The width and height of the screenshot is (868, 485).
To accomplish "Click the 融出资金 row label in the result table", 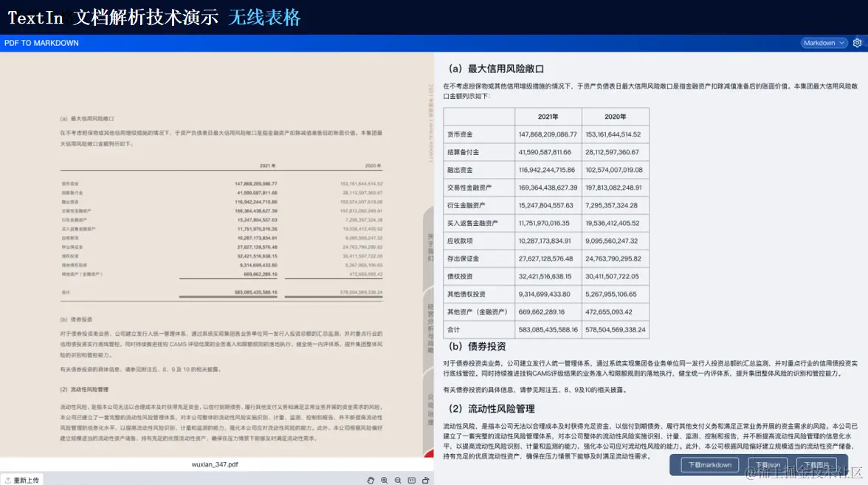I will click(x=460, y=170).
